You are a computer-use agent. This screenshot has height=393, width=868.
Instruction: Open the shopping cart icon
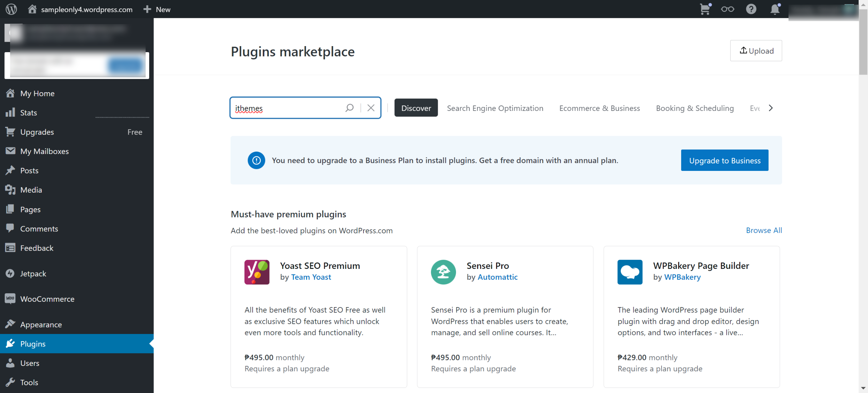(705, 9)
